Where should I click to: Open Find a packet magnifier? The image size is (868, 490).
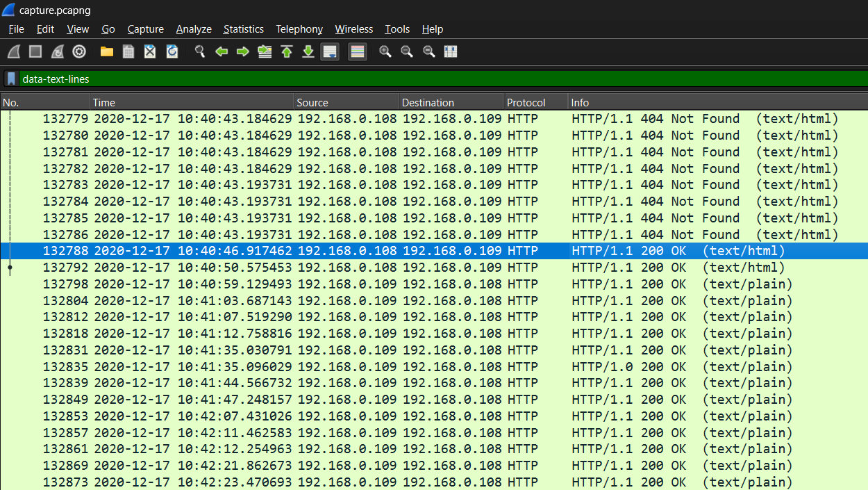200,51
